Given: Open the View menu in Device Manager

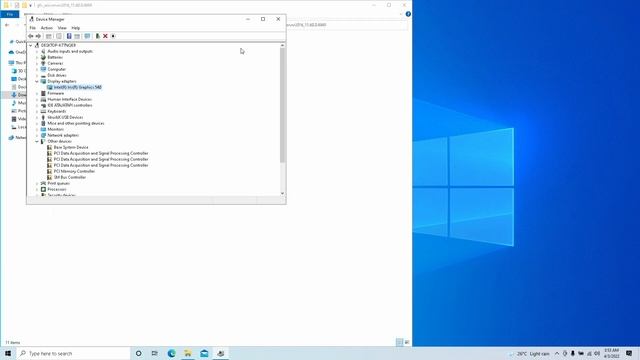Looking at the screenshot, I should point(62,28).
